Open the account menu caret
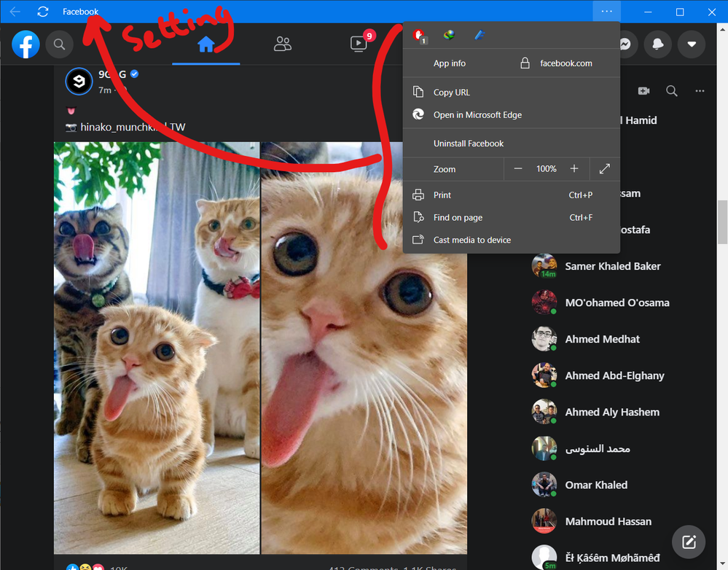The height and width of the screenshot is (570, 728). pos(691,44)
